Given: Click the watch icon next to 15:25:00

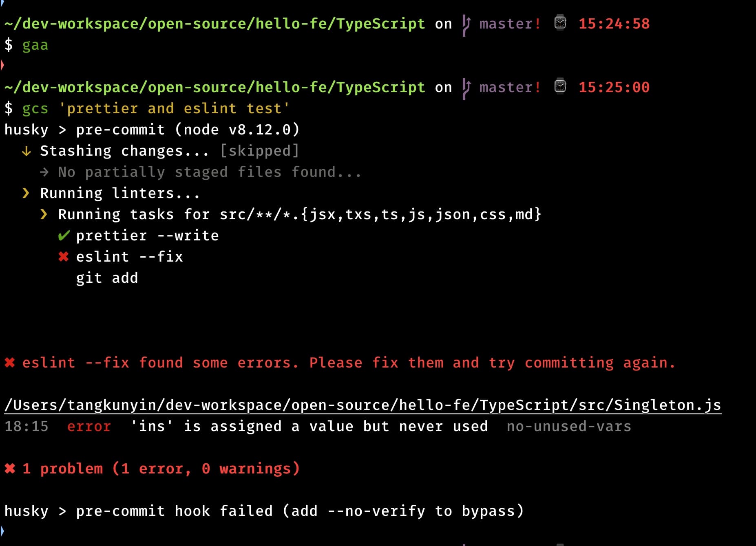Looking at the screenshot, I should click(560, 86).
